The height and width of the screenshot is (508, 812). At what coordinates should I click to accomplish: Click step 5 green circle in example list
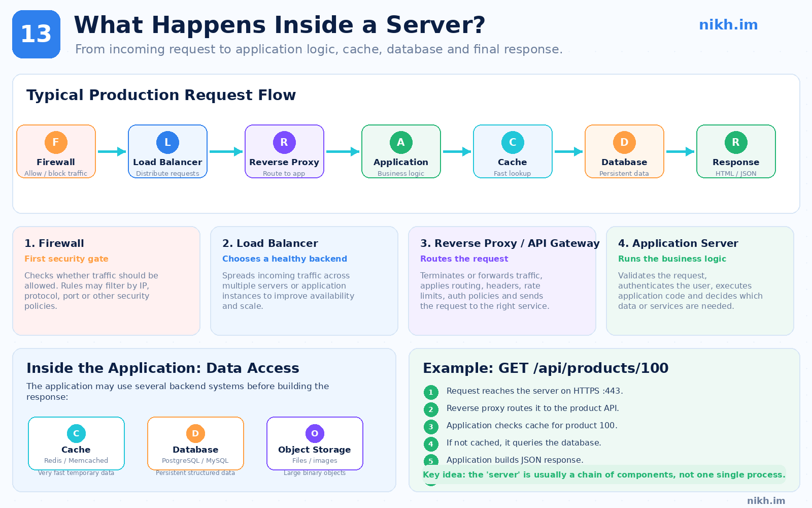(431, 460)
